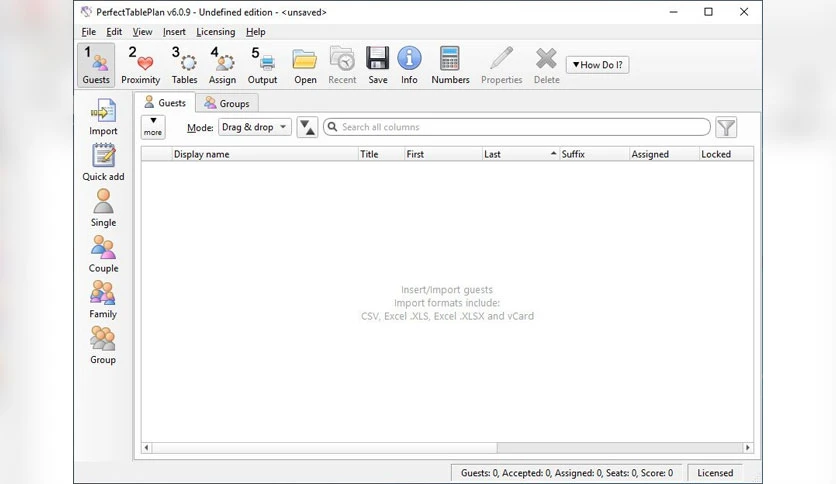
Task: Sort by the Last column header
Action: coord(520,154)
